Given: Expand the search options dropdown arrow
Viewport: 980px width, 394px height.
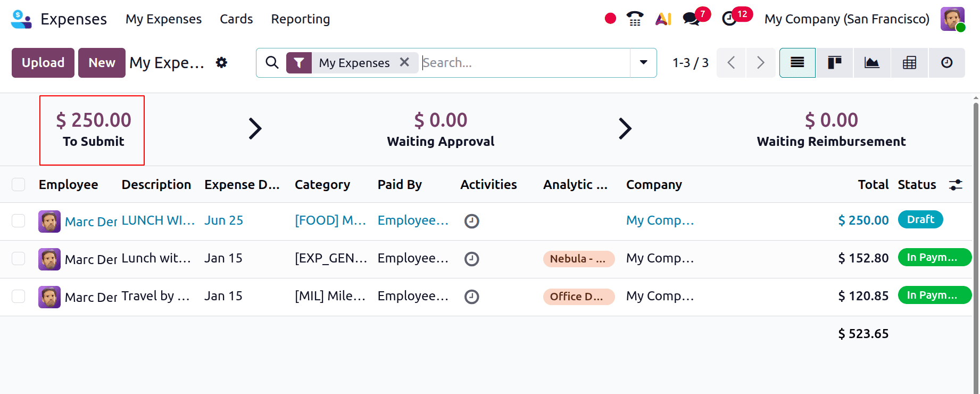Looking at the screenshot, I should (x=643, y=63).
